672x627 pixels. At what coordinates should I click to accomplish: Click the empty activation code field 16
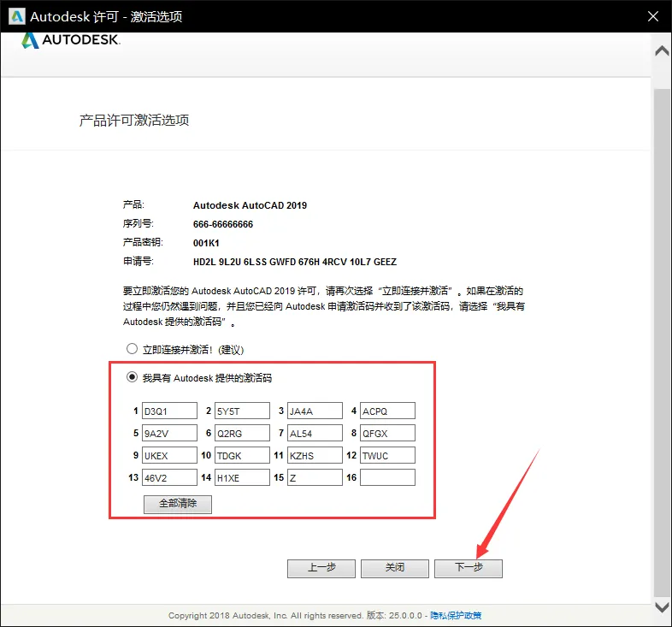point(387,478)
